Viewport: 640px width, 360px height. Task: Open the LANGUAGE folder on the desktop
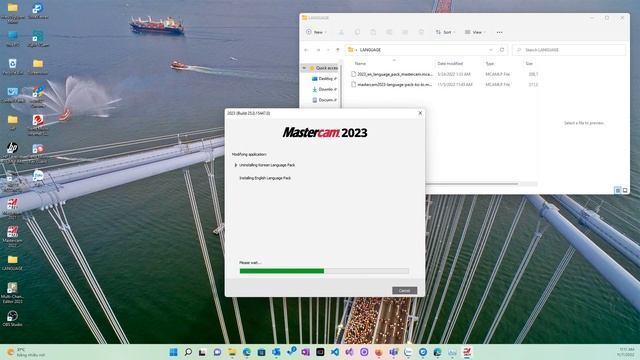coord(13,262)
